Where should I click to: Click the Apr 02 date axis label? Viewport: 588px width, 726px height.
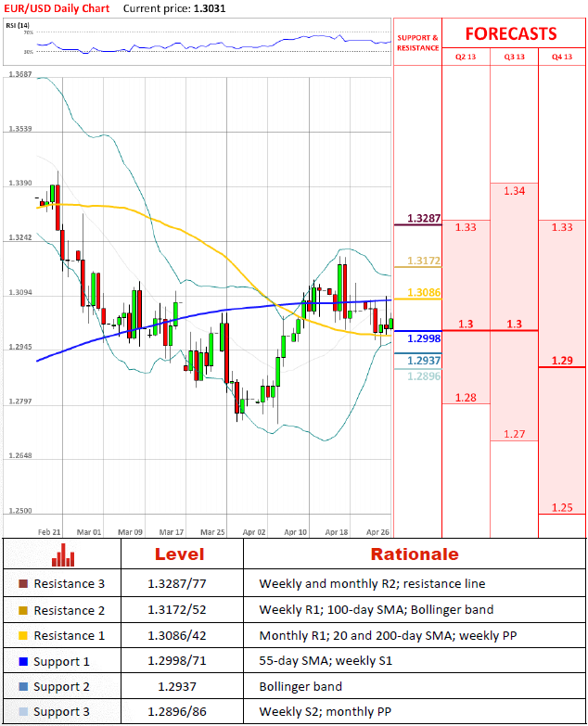(254, 532)
